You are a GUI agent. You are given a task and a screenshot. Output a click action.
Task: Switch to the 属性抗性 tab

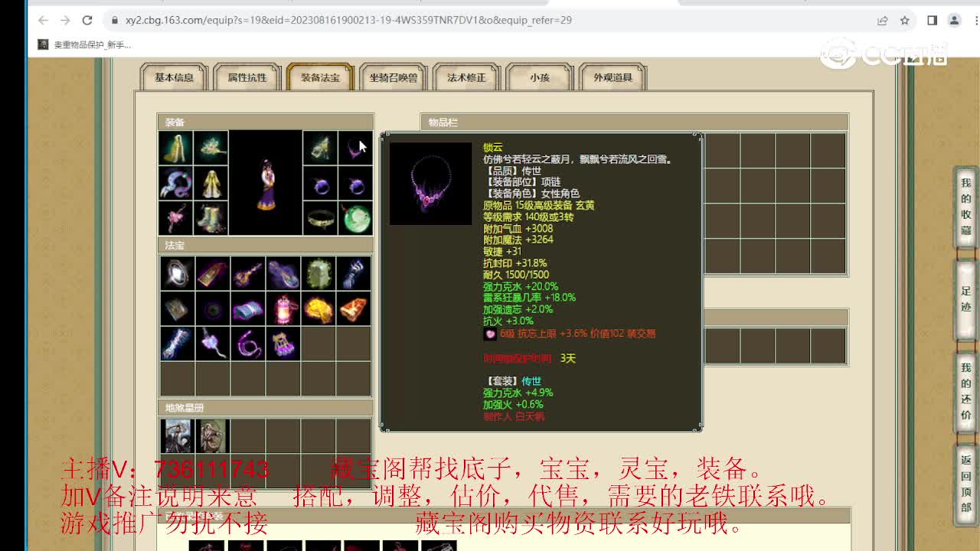click(x=247, y=77)
